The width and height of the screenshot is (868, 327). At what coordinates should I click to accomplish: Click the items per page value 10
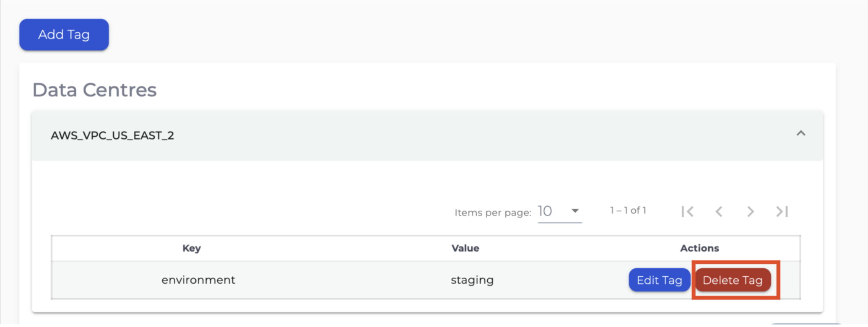(545, 211)
